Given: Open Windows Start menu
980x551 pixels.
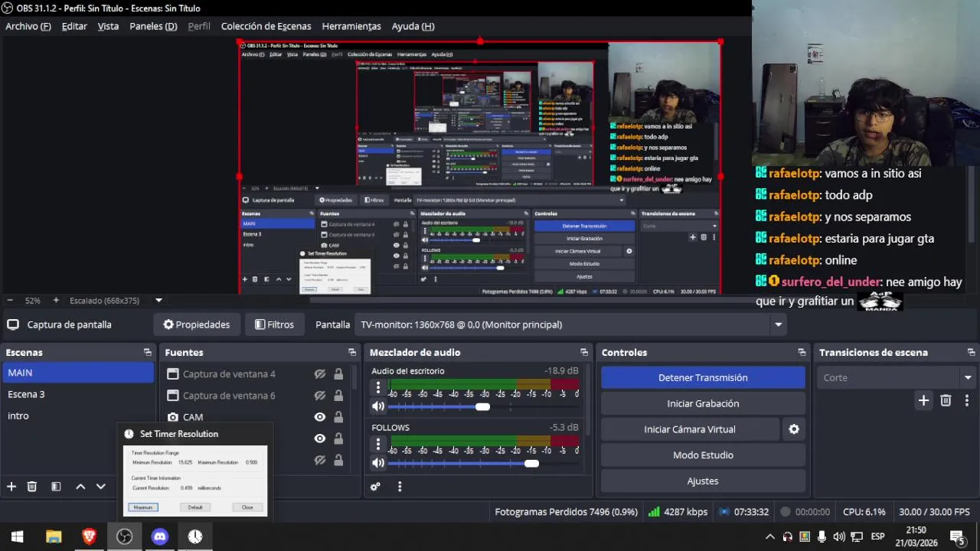Looking at the screenshot, I should (x=18, y=536).
